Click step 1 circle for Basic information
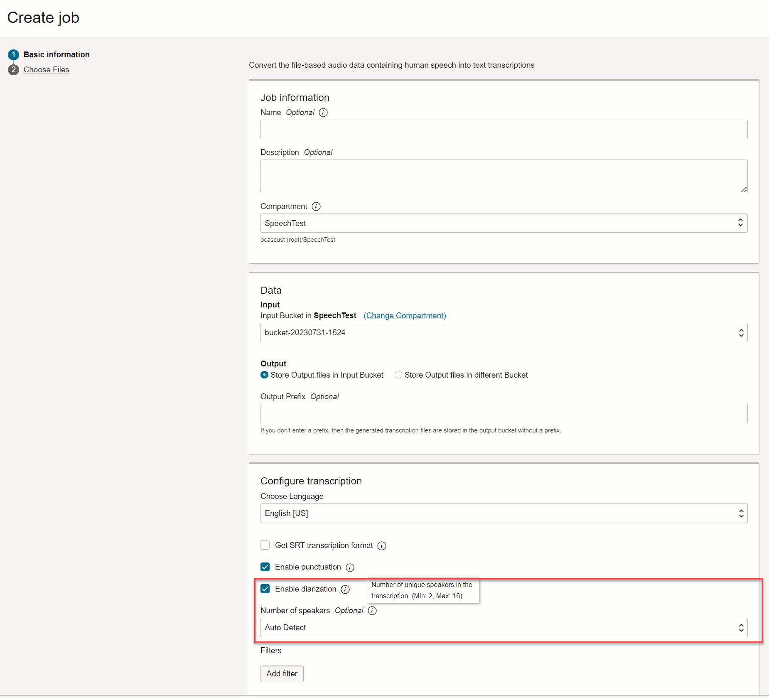The image size is (769, 700). point(13,55)
